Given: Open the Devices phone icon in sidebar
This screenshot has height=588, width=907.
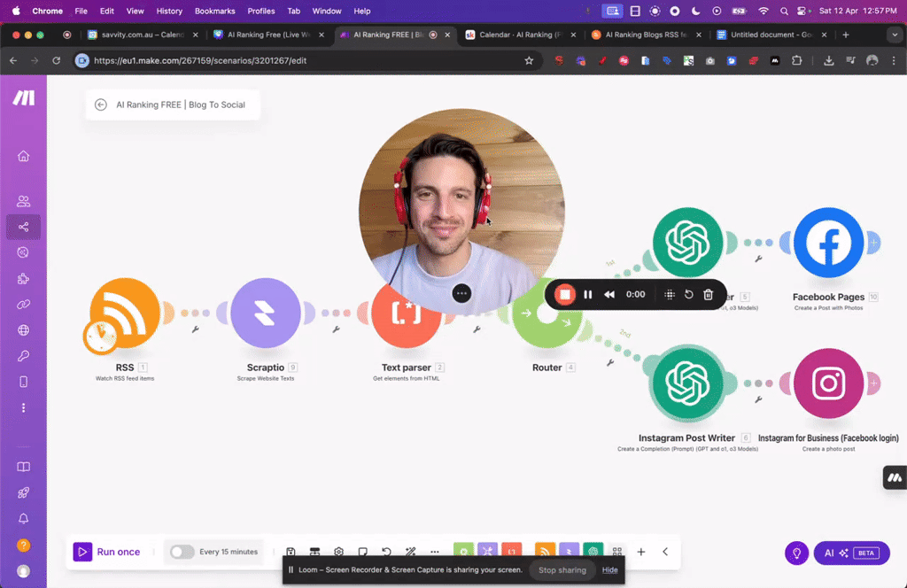Looking at the screenshot, I should coord(23,382).
